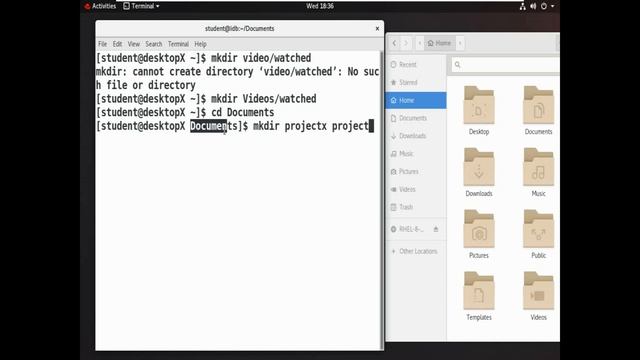This screenshot has height=360, width=640.
Task: Select Recent in the Files sidebar
Action: 416,64
